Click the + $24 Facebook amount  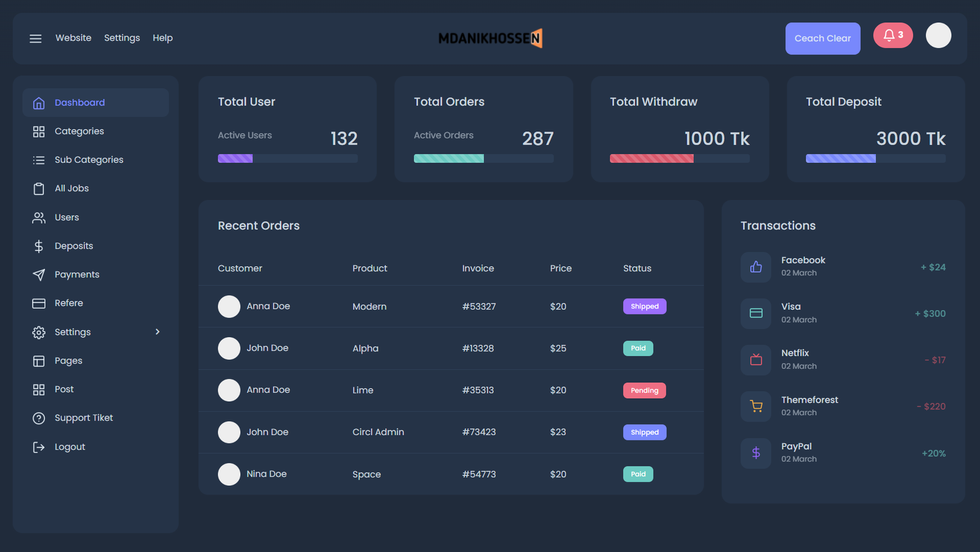tap(933, 267)
